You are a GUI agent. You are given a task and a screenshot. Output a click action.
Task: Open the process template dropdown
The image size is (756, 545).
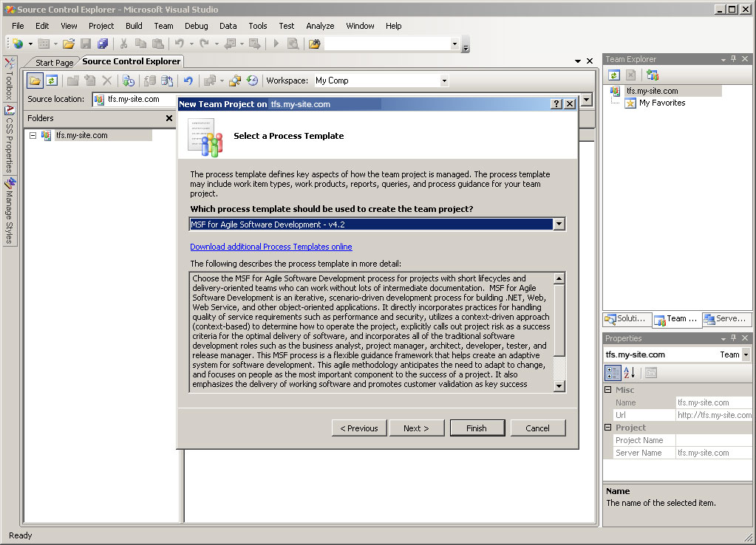pyautogui.click(x=559, y=224)
